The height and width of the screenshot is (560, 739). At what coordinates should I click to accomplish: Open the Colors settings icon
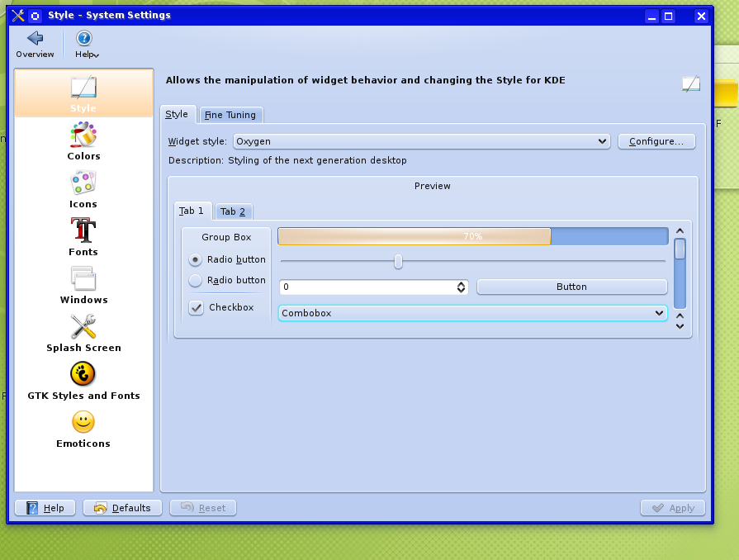tap(83, 141)
